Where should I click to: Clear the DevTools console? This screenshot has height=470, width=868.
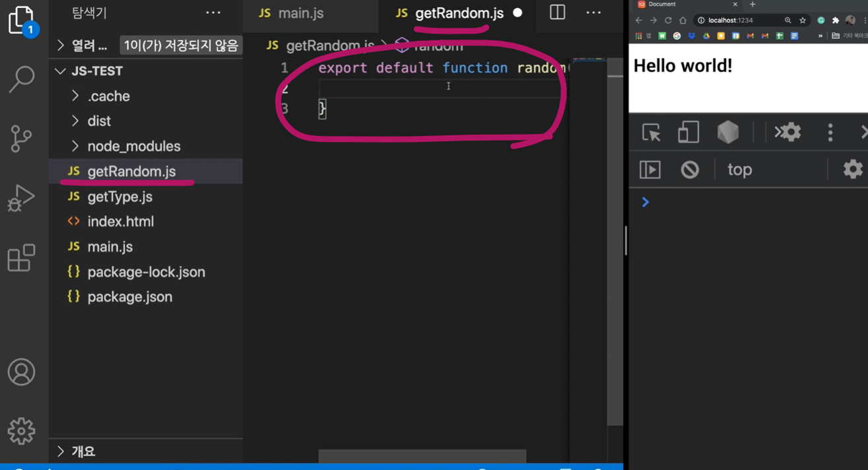pos(690,170)
